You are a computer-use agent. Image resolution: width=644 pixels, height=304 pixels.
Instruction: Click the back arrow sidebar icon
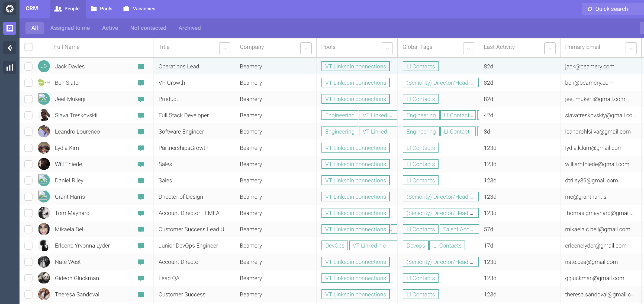(10, 48)
